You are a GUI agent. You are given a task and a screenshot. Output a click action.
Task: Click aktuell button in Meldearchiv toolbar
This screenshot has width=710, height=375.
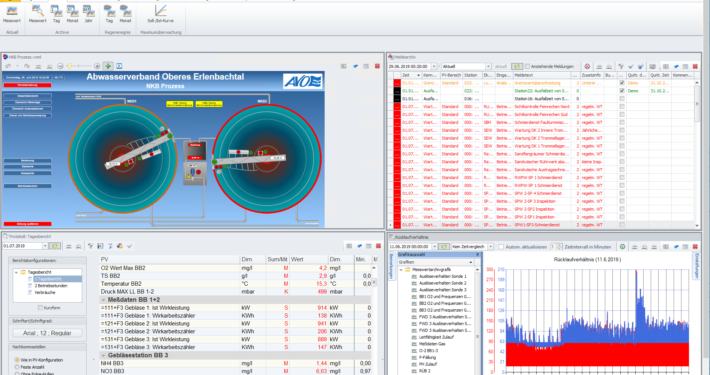(501, 67)
